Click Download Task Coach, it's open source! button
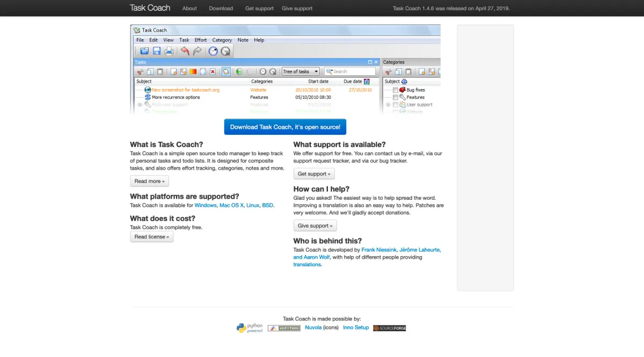Screen dimensions: 644x357 285,127
